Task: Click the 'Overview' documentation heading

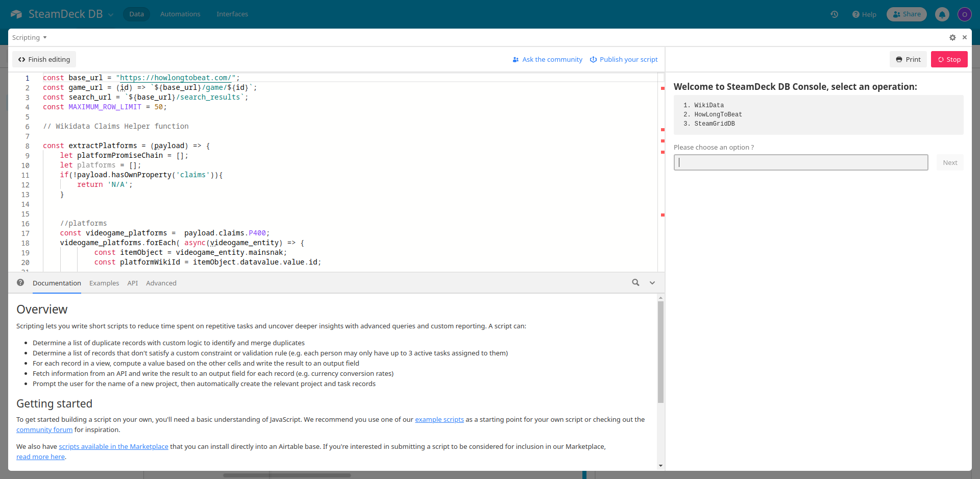Action: coord(42,309)
